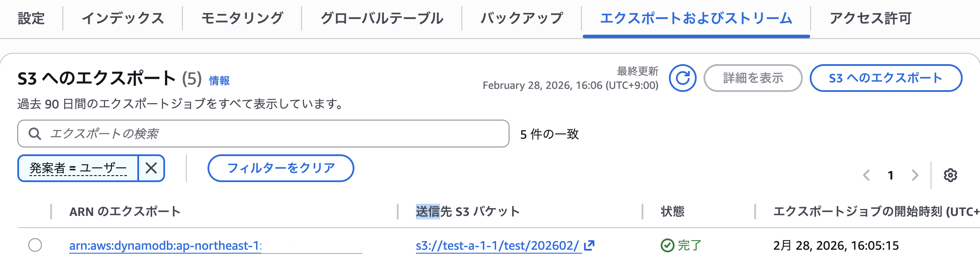980x261 pixels.
Task: Refresh the export list
Action: (x=683, y=78)
